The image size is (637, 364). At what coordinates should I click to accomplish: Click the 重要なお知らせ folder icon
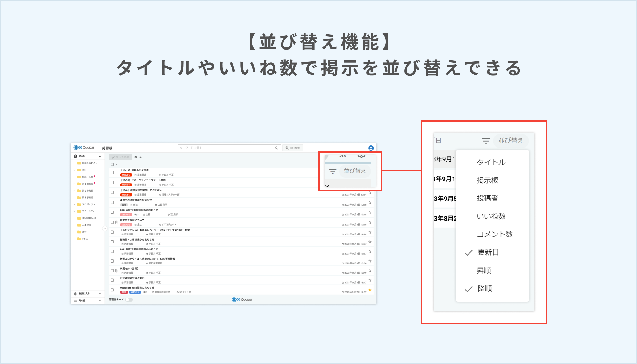79,163
